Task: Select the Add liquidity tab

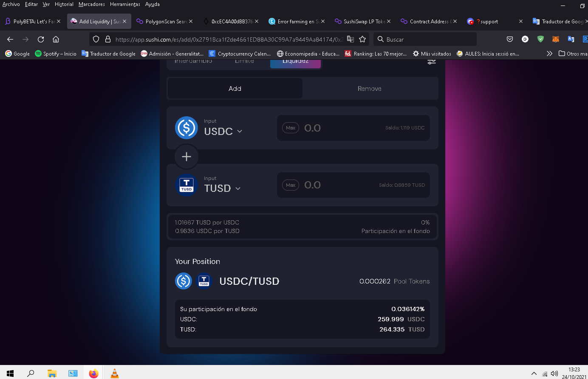Action: tap(235, 88)
